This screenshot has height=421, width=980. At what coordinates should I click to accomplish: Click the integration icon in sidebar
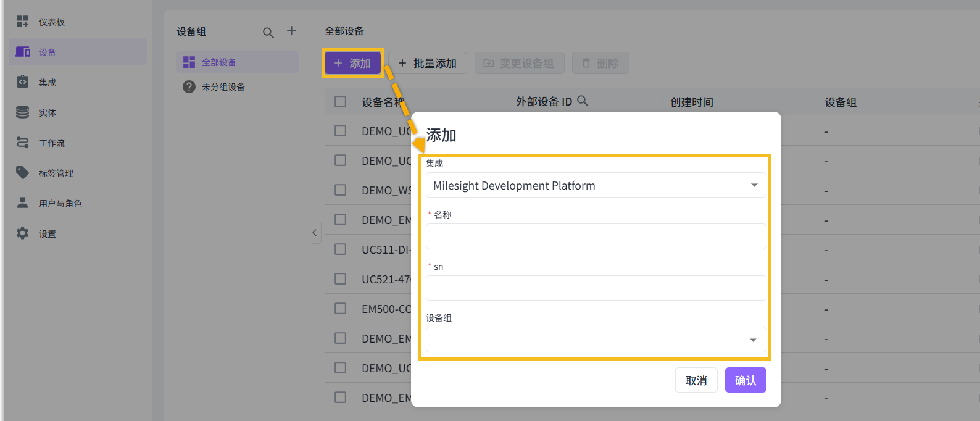(x=22, y=82)
